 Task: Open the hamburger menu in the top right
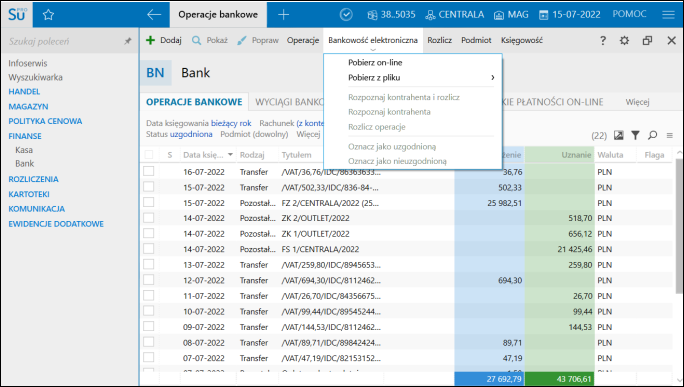[668, 15]
